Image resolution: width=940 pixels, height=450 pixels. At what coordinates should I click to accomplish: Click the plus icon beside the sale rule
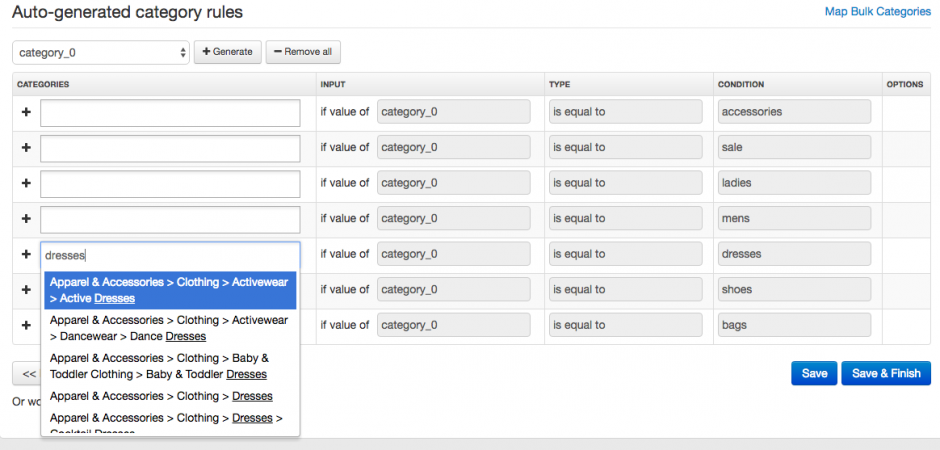pyautogui.click(x=26, y=148)
